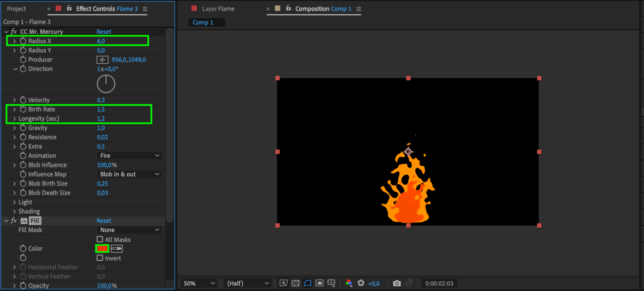This screenshot has height=291, width=644.
Task: Toggle the Radius X stopwatch
Action: 23,41
